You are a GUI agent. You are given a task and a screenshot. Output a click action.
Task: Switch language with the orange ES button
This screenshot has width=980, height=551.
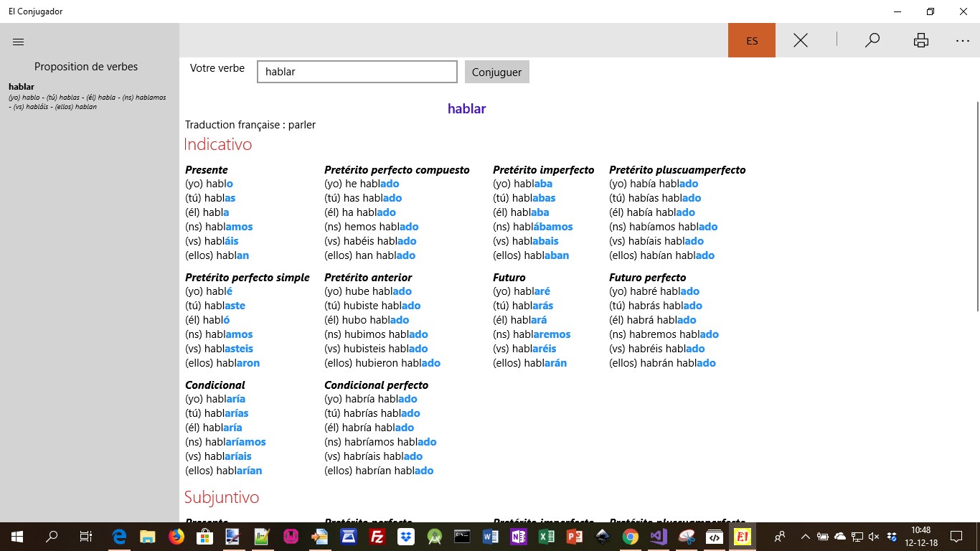[x=752, y=40]
